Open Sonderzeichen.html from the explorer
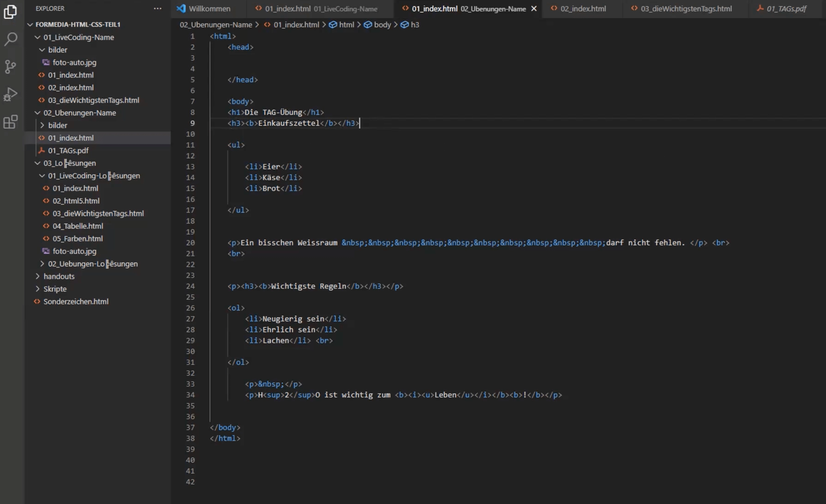This screenshot has height=504, width=826. 76,301
